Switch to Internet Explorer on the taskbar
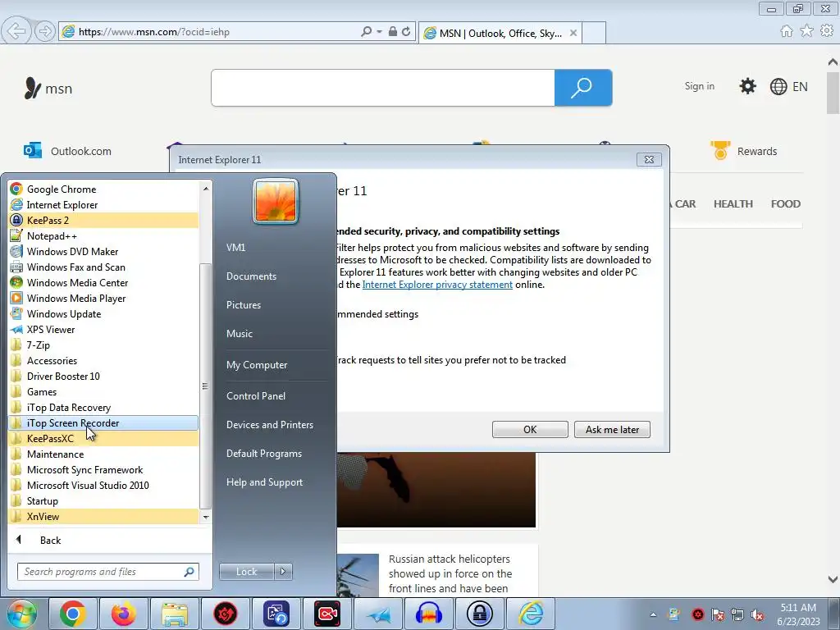The height and width of the screenshot is (630, 840). pyautogui.click(x=531, y=614)
